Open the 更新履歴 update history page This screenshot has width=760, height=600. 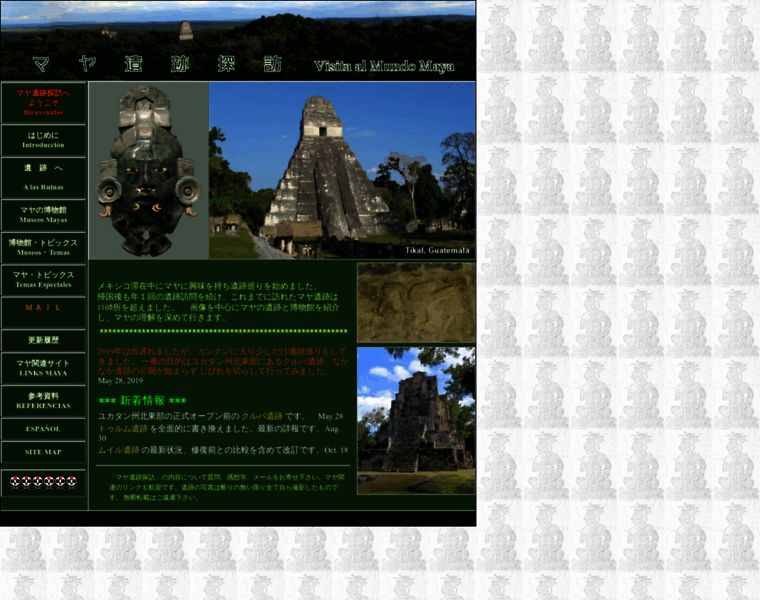click(x=43, y=340)
